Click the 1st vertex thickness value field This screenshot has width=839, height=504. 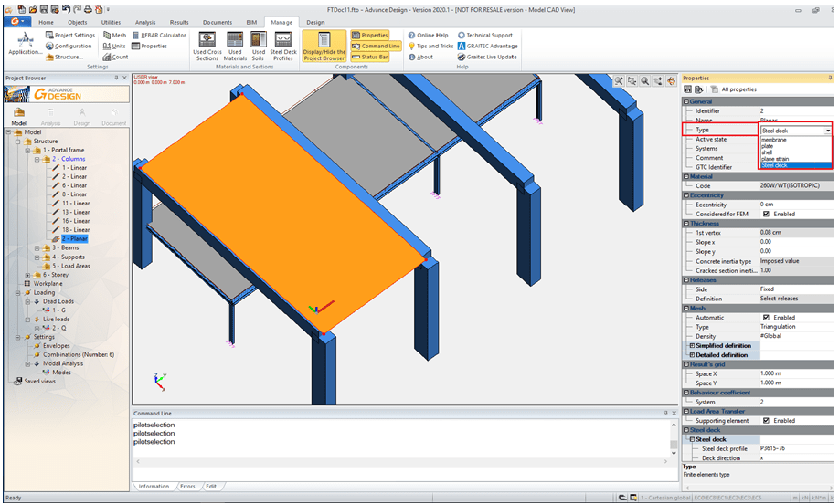[795, 232]
